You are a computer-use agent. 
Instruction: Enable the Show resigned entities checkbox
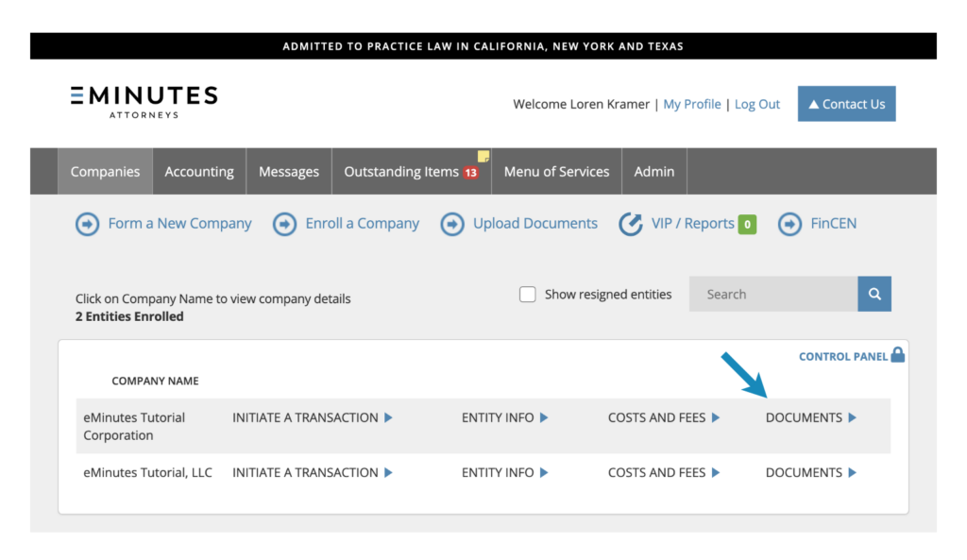(528, 295)
